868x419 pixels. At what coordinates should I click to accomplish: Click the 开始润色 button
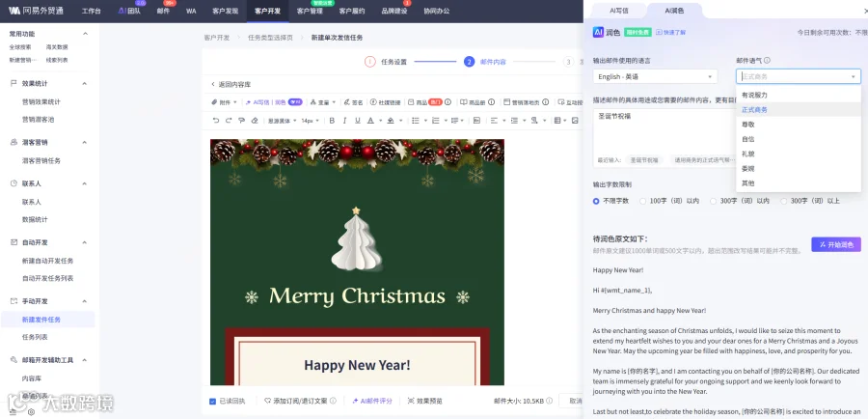click(836, 244)
